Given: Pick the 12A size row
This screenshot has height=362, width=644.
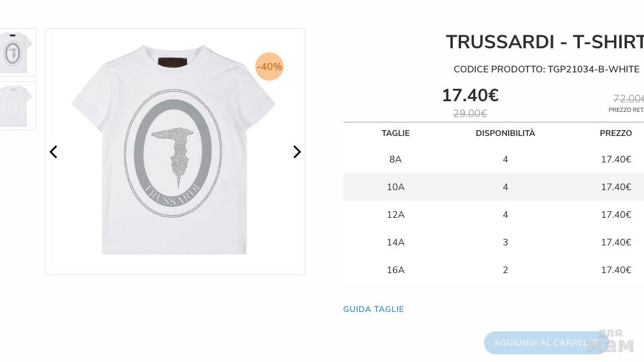Looking at the screenshot, I should tap(395, 215).
